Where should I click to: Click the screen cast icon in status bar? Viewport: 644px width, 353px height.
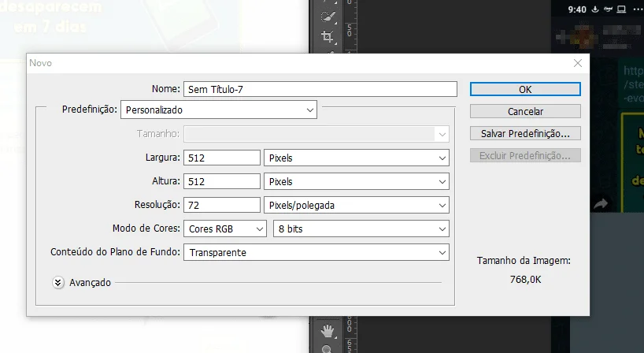click(621, 9)
